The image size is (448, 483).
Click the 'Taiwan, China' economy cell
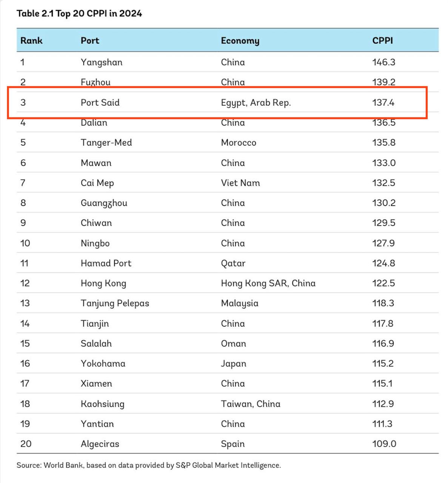[251, 404]
